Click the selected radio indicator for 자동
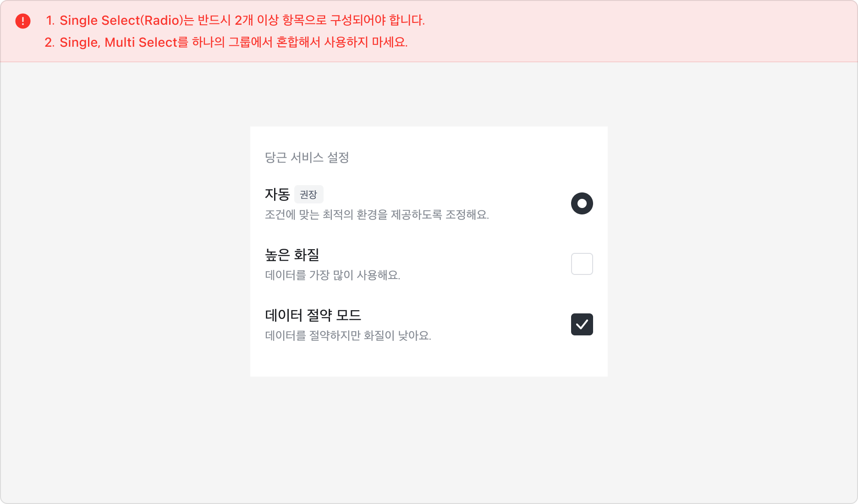858x504 pixels. (x=582, y=203)
